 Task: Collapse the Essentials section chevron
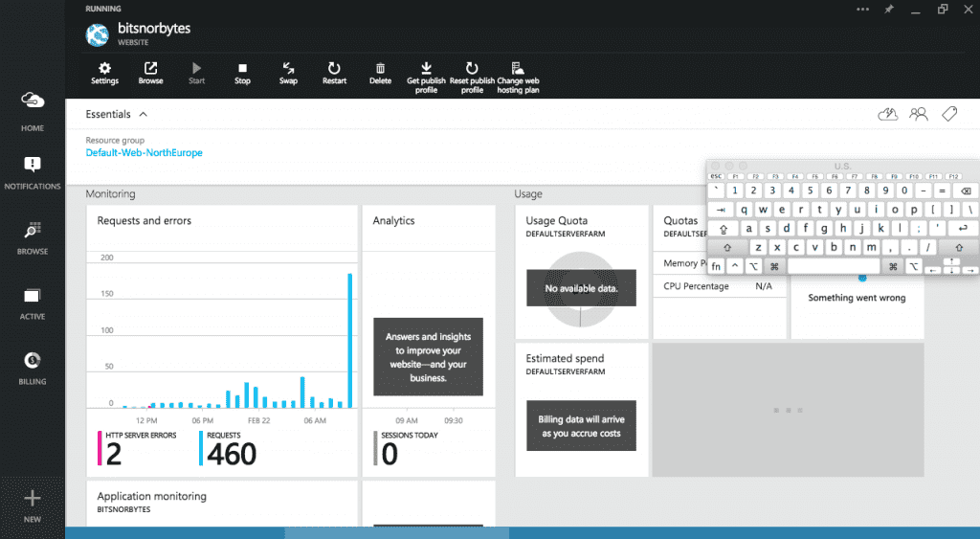click(x=144, y=115)
